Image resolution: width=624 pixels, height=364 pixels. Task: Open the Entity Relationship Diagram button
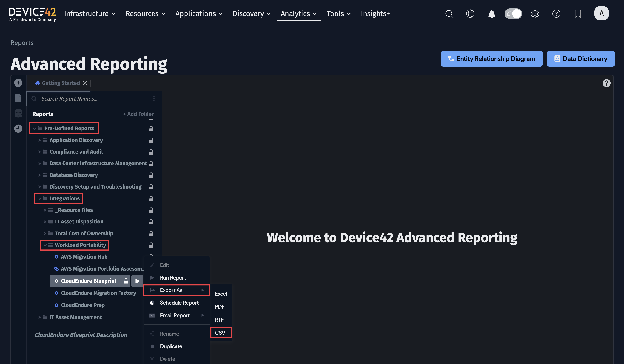(x=491, y=59)
